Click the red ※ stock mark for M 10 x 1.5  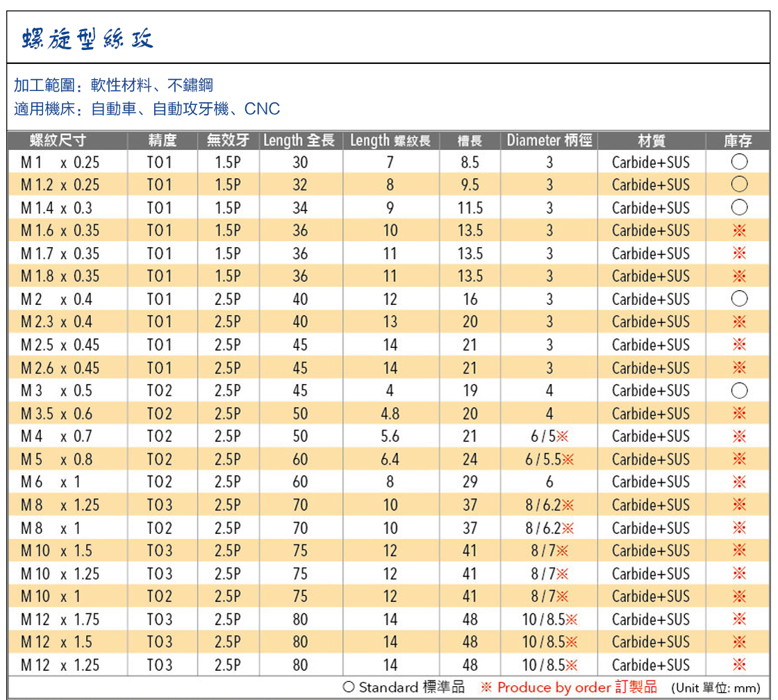739,550
